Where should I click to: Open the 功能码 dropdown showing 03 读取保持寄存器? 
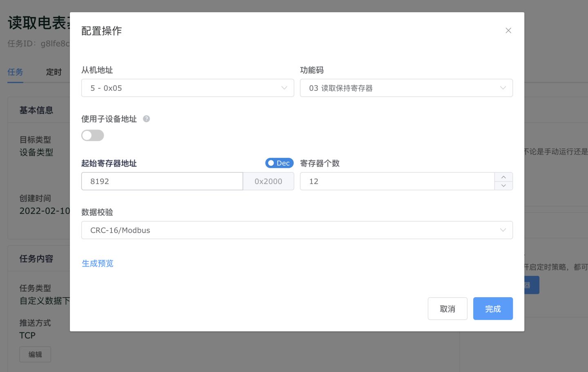pos(406,88)
